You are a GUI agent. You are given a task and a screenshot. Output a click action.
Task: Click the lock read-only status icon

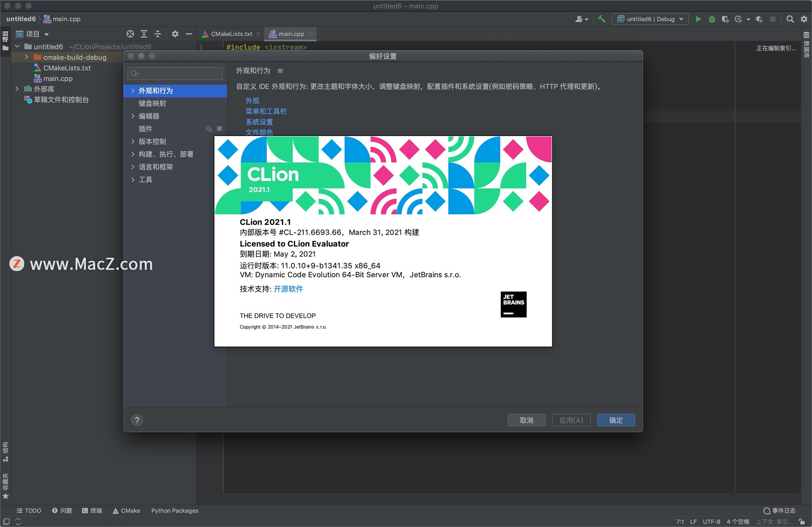802,522
